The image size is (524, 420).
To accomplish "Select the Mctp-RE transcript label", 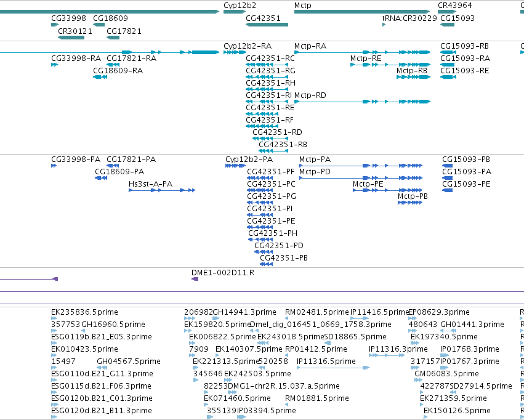I will [366, 58].
